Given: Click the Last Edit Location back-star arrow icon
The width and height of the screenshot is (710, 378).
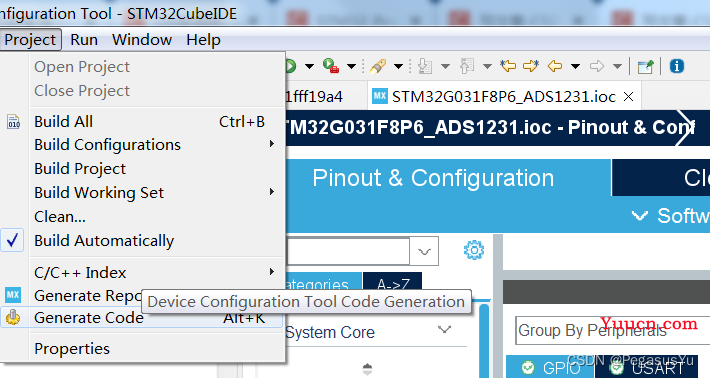Looking at the screenshot, I should [x=508, y=66].
